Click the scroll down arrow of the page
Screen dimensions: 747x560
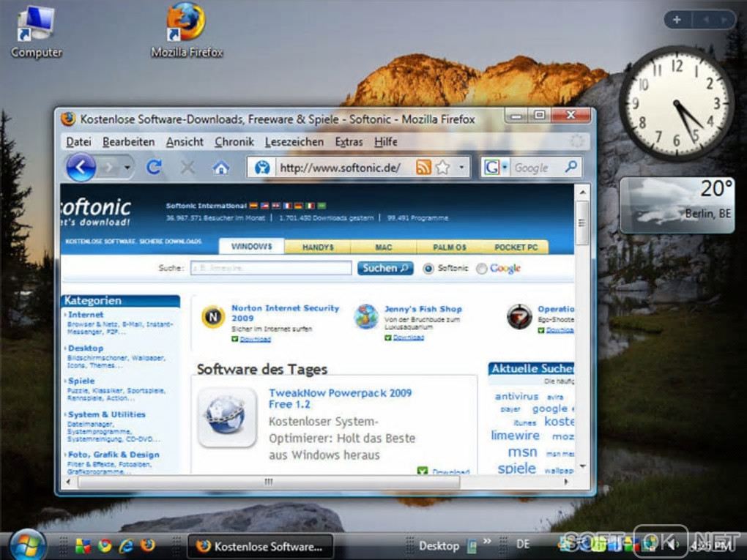point(582,466)
